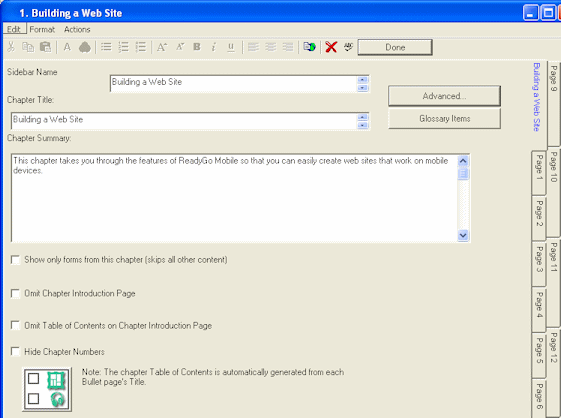
Task: Open the font letter A tool
Action: click(67, 47)
